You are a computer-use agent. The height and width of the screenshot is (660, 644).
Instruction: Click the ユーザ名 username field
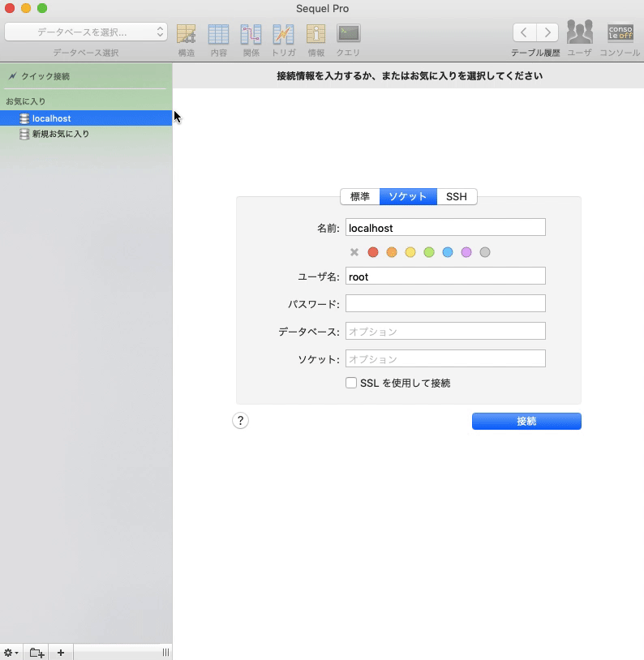tap(445, 276)
